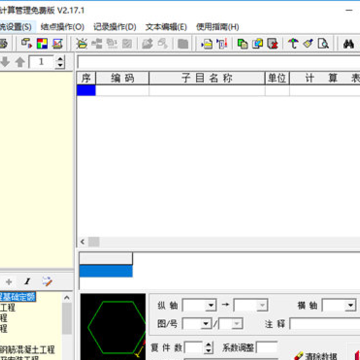Click the 序 column header
Viewport: 360px width, 360px height.
[x=86, y=78]
